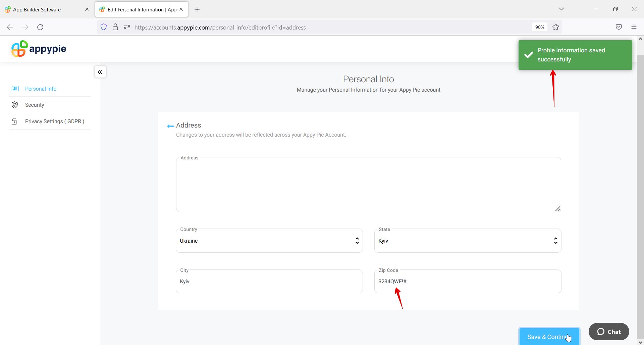Click the tracking protection shield icon

[x=104, y=27]
